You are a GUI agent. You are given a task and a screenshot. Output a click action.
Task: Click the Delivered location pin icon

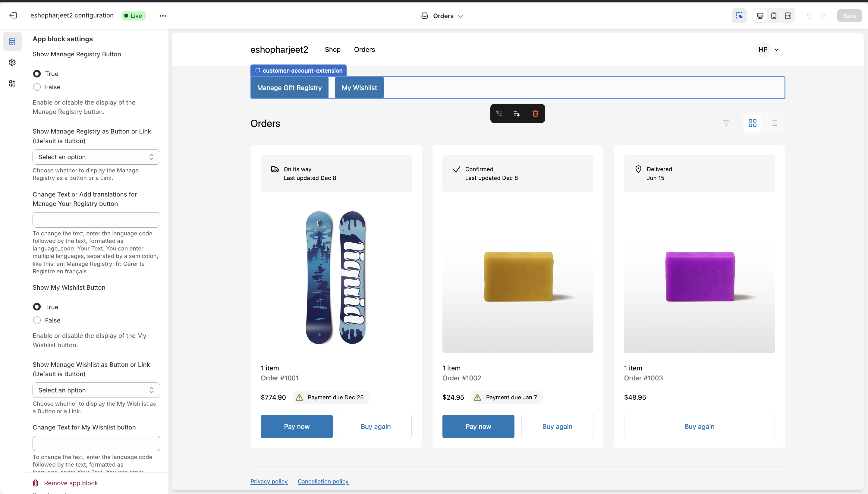(638, 169)
